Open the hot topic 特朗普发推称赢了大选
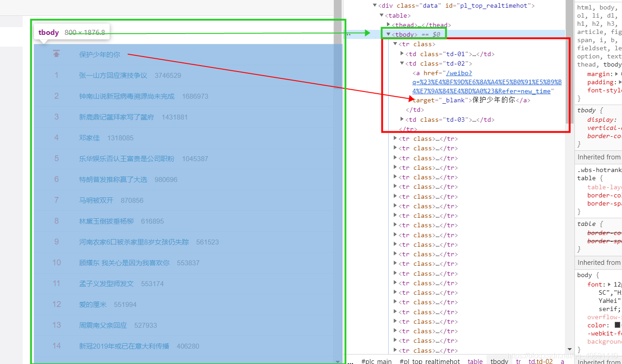Viewport: 622px width, 364px height. (x=113, y=179)
